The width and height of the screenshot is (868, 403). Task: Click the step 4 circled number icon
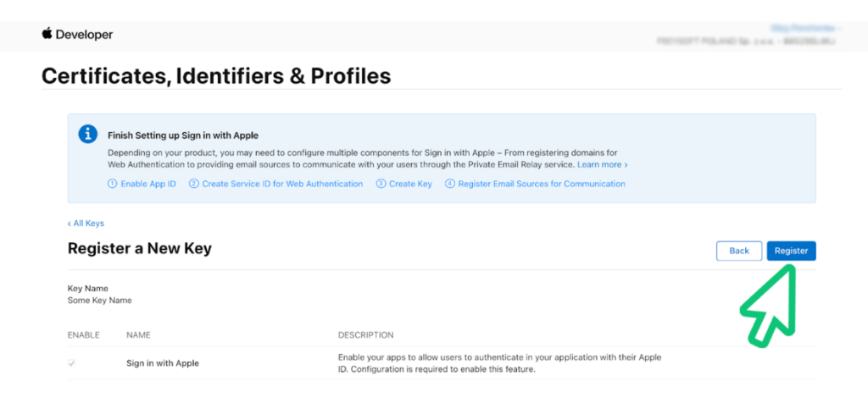(x=450, y=184)
